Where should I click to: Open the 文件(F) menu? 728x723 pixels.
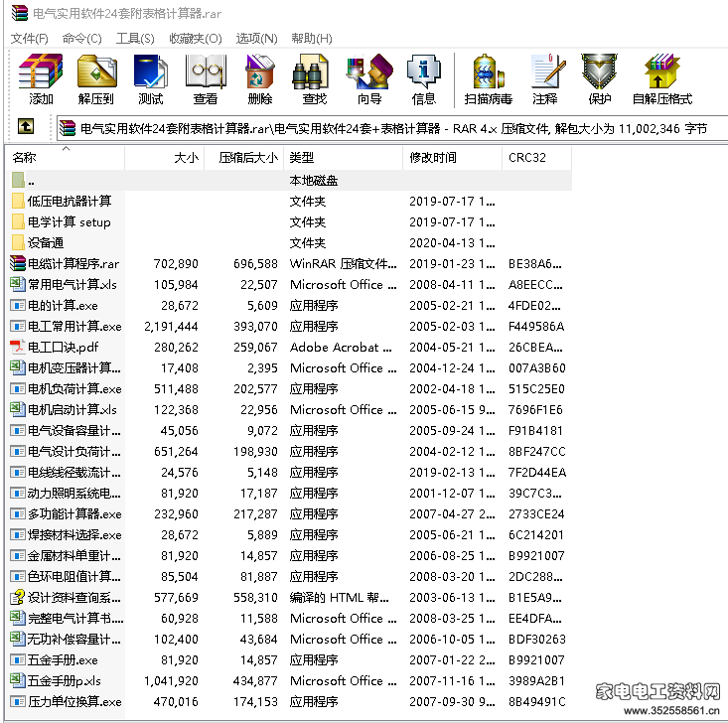29,38
